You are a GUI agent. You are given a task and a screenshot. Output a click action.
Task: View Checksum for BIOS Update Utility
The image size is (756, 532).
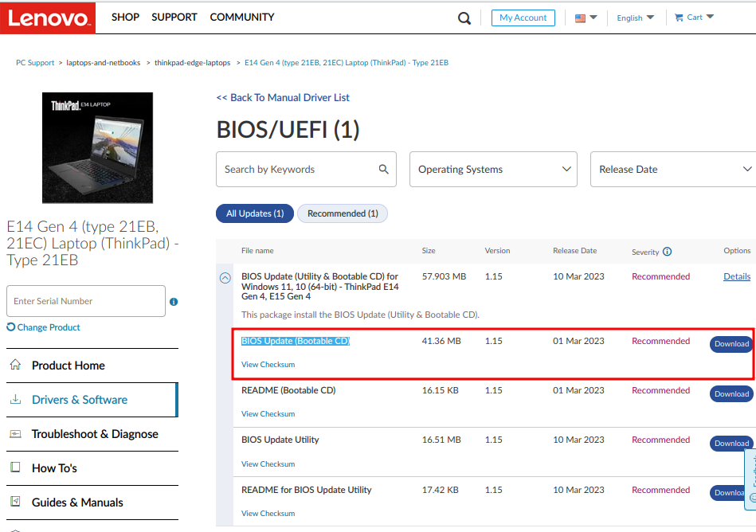[x=268, y=464]
